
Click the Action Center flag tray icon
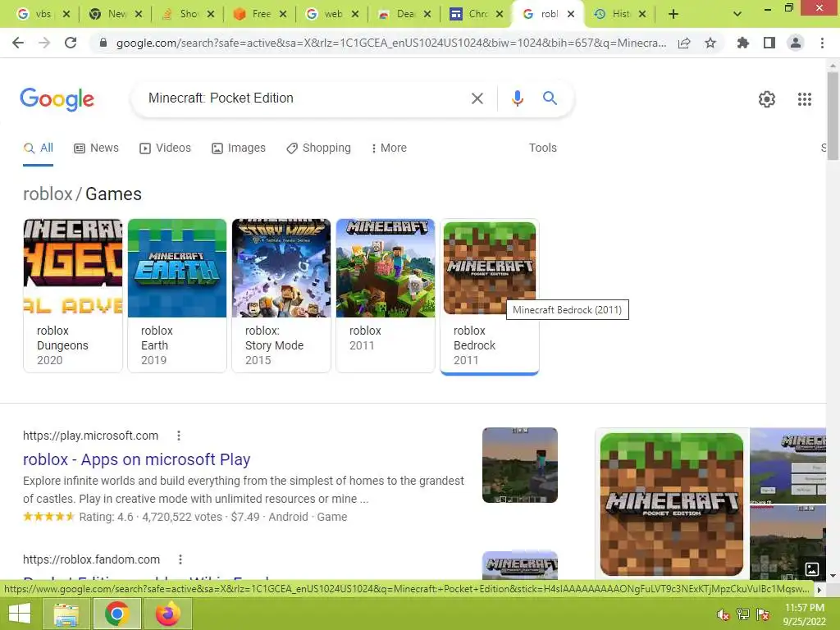click(x=763, y=614)
